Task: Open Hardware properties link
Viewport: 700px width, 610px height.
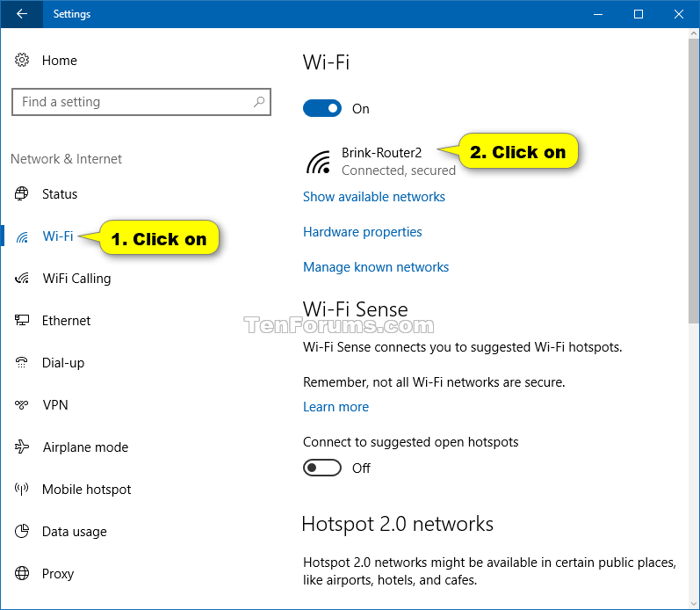Action: (363, 232)
